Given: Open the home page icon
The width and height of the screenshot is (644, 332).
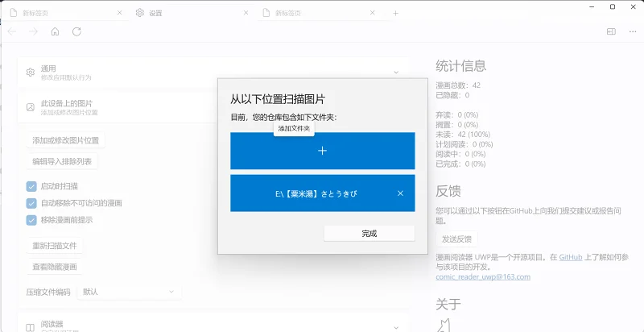Looking at the screenshot, I should click(x=55, y=31).
